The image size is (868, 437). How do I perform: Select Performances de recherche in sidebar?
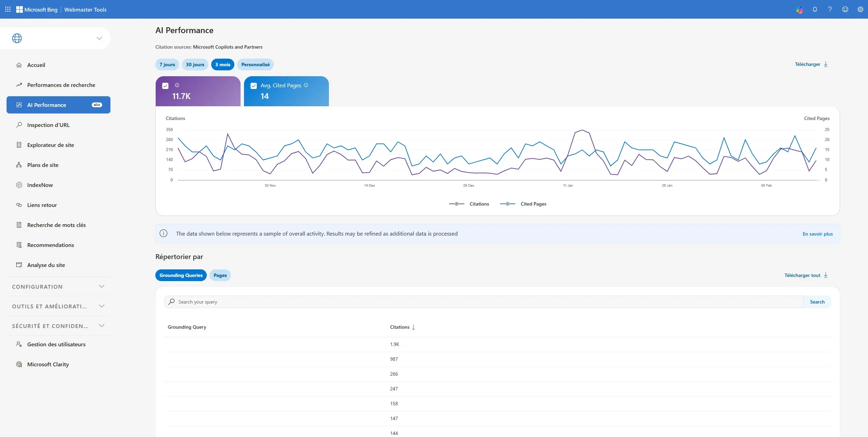click(61, 85)
